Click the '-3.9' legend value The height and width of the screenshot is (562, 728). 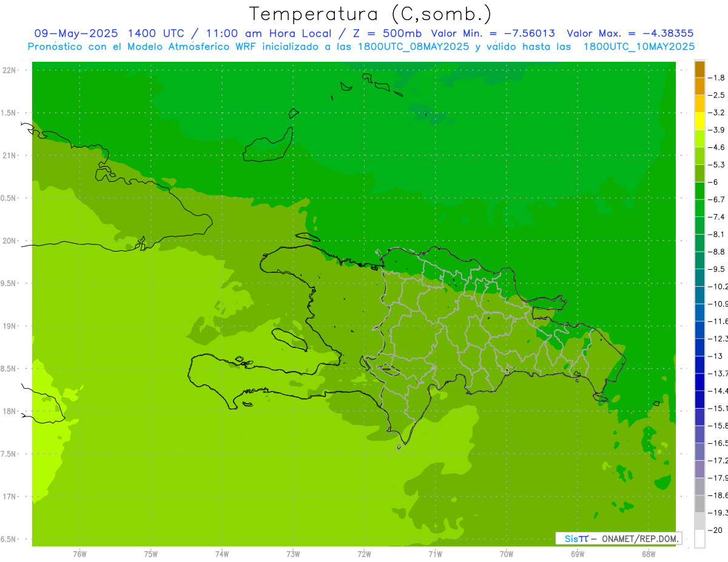click(x=716, y=130)
